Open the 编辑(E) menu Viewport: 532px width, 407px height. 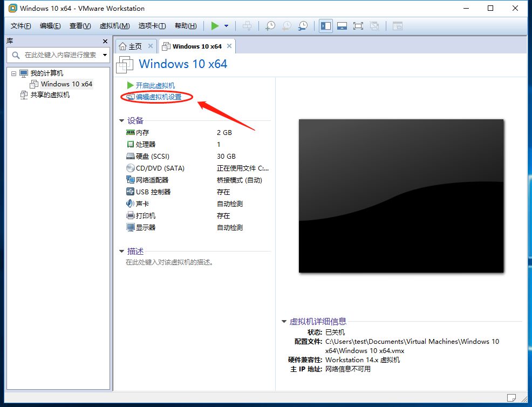click(x=50, y=26)
